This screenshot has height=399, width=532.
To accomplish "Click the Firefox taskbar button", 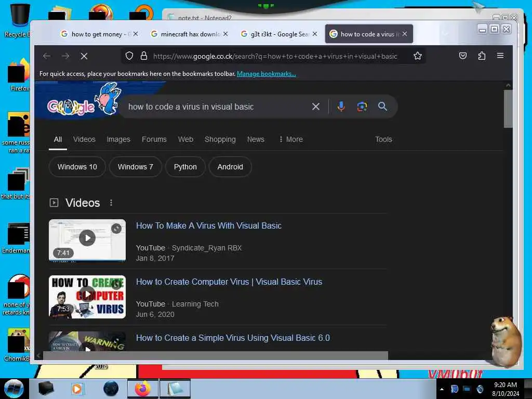I will point(142,389).
